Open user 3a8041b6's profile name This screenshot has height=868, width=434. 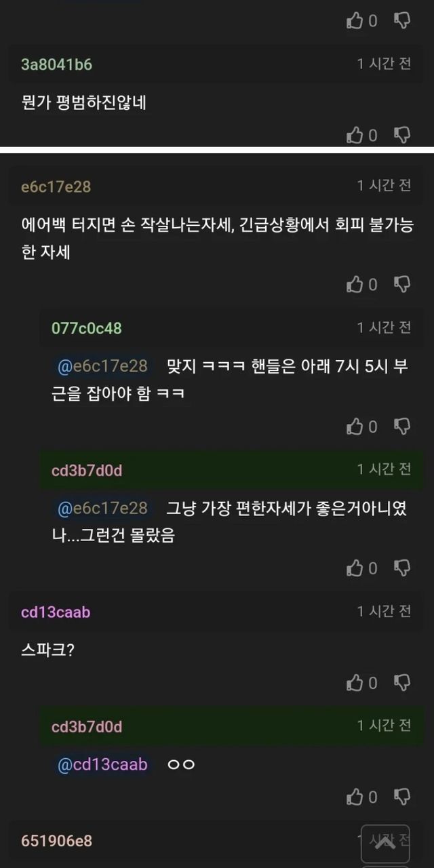pos(56,64)
